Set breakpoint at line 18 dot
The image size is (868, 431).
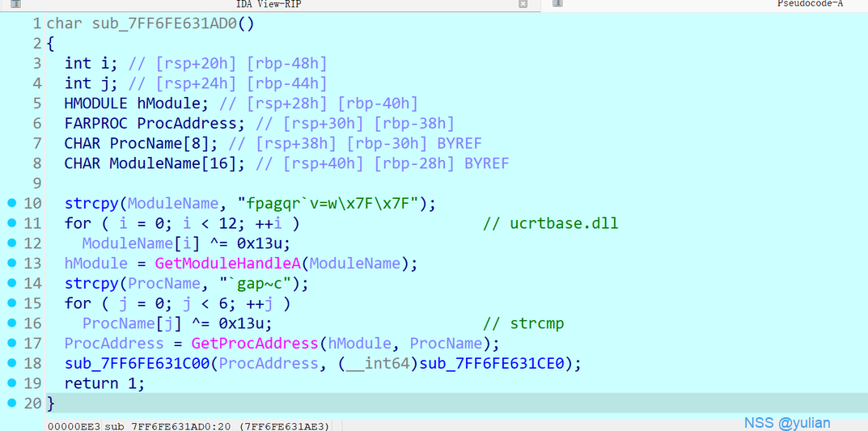point(12,363)
